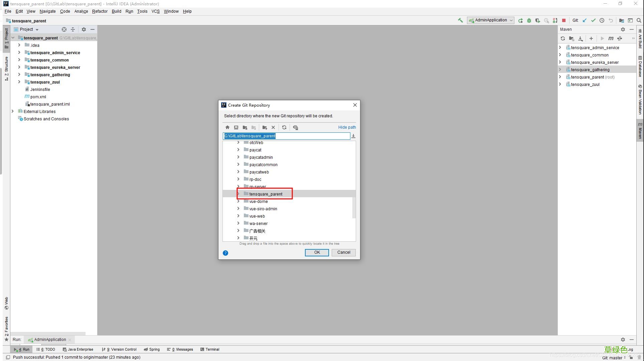Image resolution: width=644 pixels, height=361 pixels.
Task: Click the Git Update Project arrow
Action: point(585,20)
